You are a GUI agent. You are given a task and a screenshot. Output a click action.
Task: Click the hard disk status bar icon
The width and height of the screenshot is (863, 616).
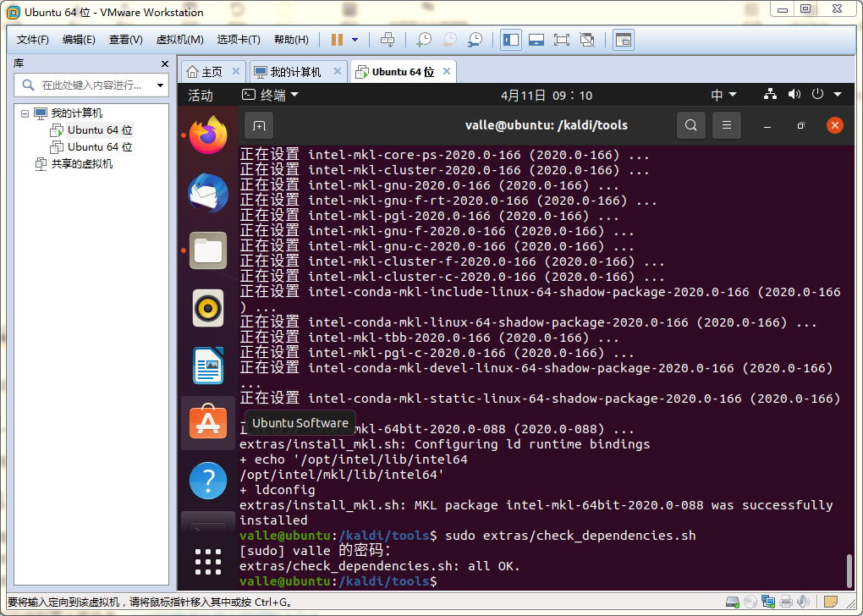click(733, 602)
